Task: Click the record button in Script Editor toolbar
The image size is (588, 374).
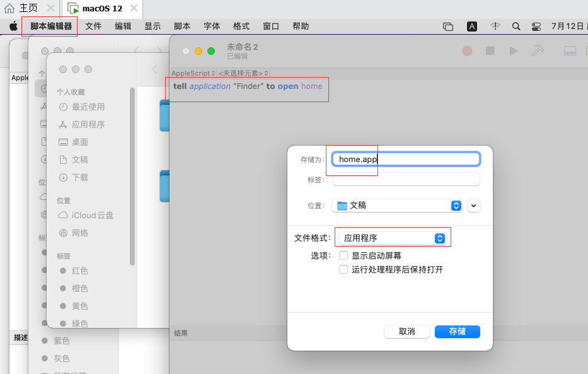Action: click(x=467, y=50)
